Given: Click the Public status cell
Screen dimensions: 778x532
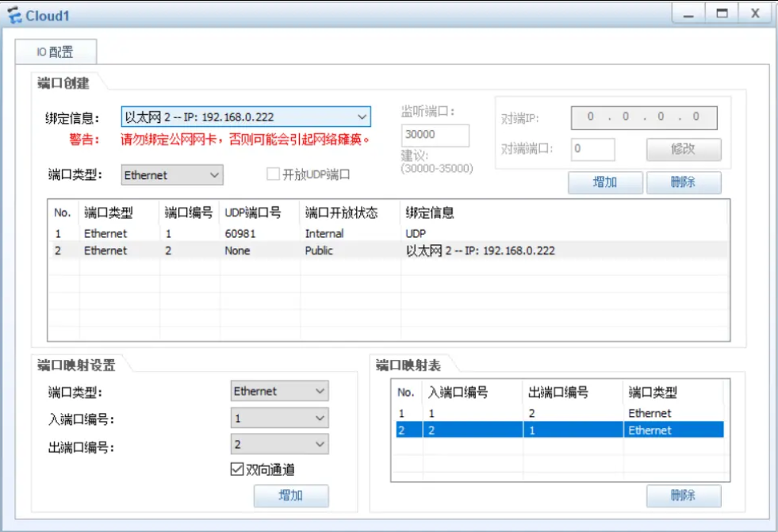Looking at the screenshot, I should coord(319,251).
